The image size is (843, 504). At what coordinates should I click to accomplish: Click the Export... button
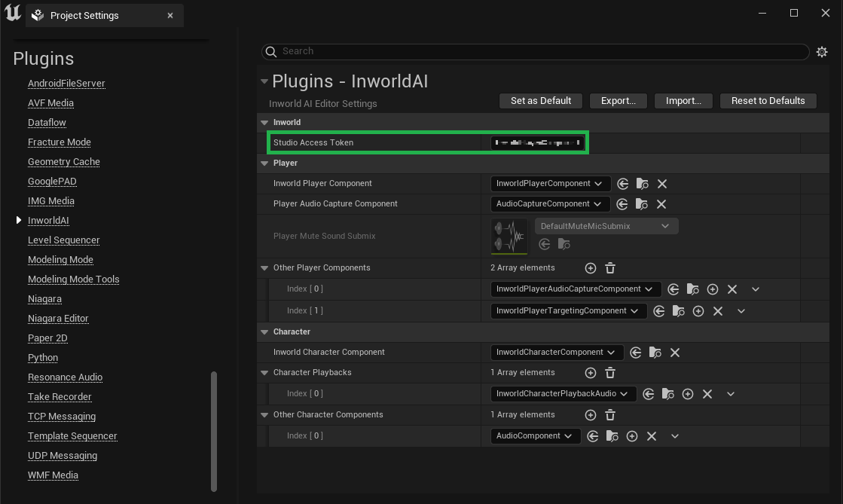[x=619, y=101]
